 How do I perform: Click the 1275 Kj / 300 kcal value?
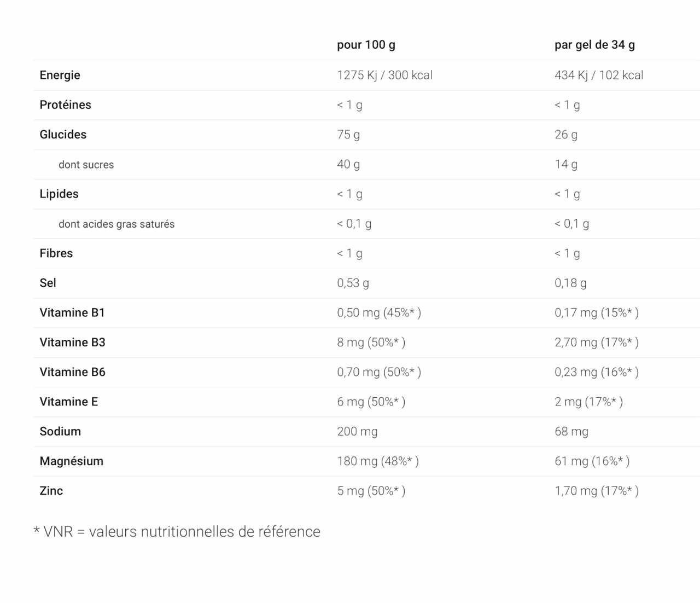coord(384,75)
